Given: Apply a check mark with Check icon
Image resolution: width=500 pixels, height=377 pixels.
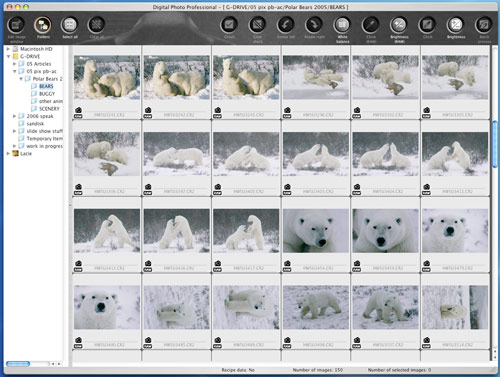Looking at the screenshot, I should tap(229, 25).
